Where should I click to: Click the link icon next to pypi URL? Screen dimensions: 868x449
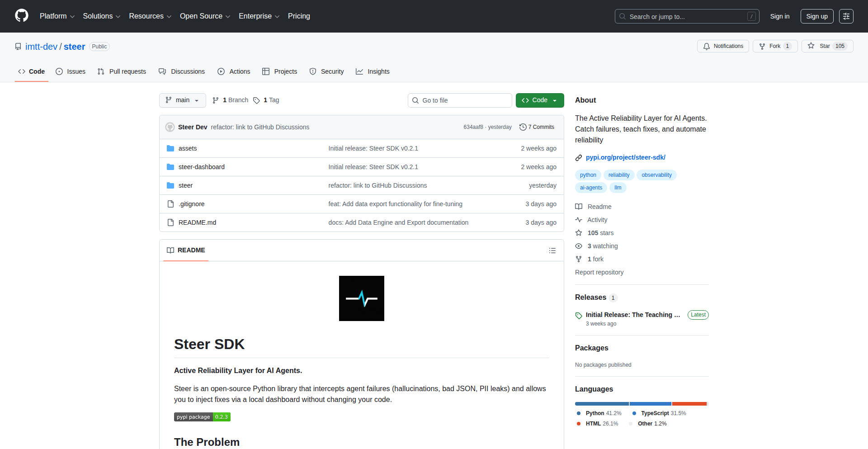[579, 158]
